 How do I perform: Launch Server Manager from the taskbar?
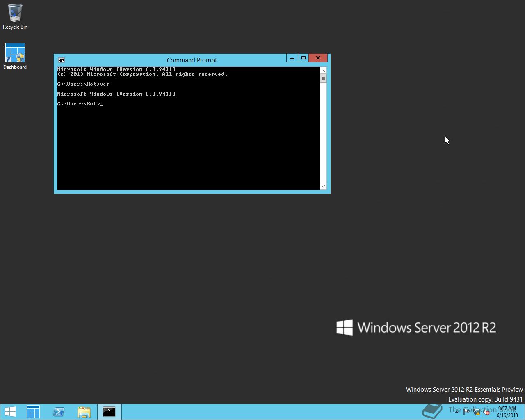point(33,412)
